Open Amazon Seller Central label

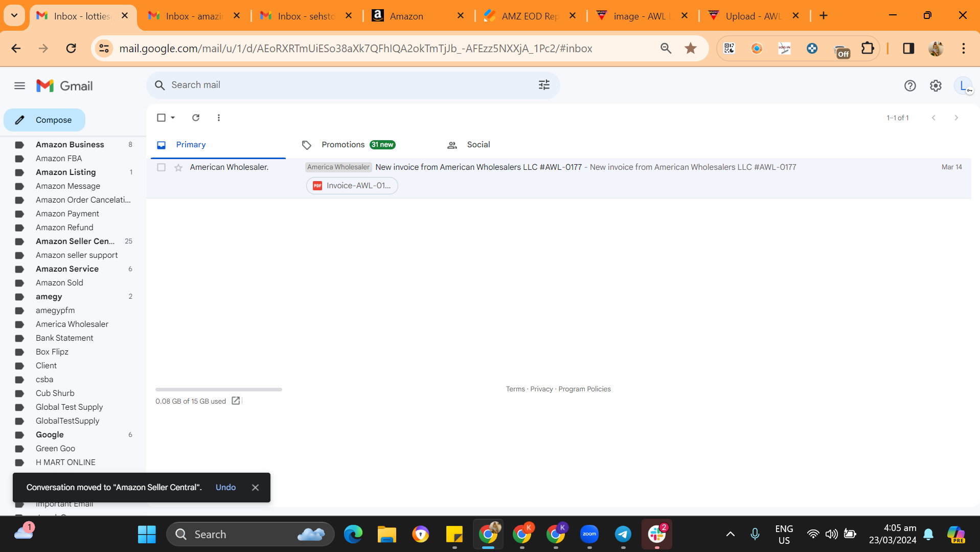[75, 241]
